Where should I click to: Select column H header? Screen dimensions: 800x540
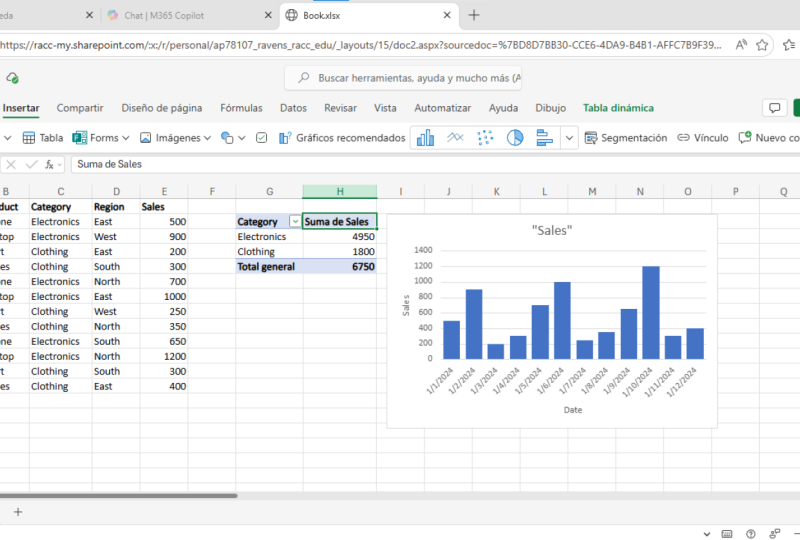[x=340, y=192]
